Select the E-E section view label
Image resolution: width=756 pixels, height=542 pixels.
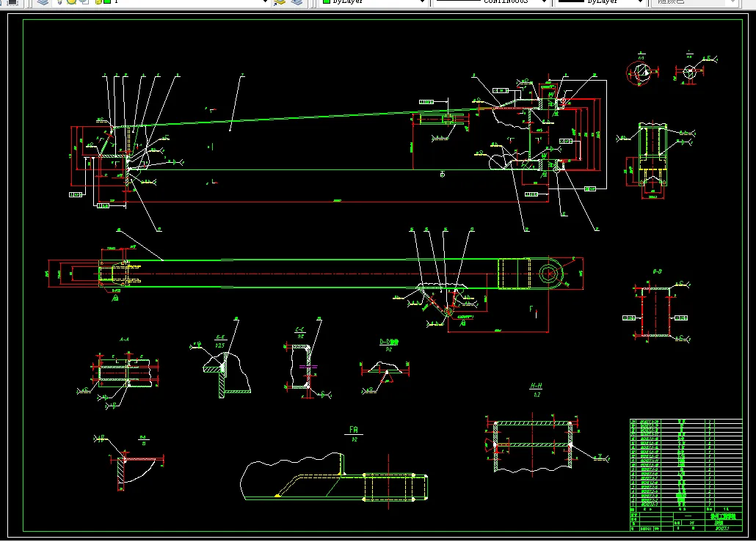(220, 341)
